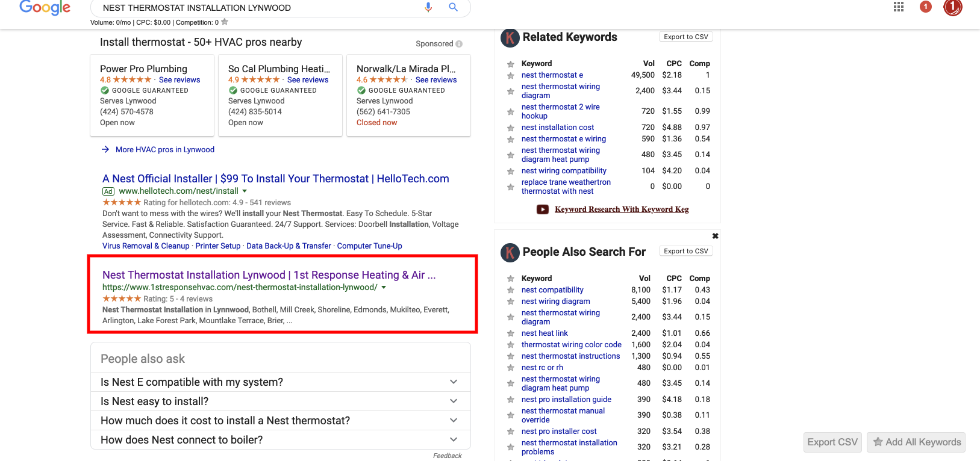Star keyword 'nest heat link'
The image size is (980, 461).
coord(511,334)
